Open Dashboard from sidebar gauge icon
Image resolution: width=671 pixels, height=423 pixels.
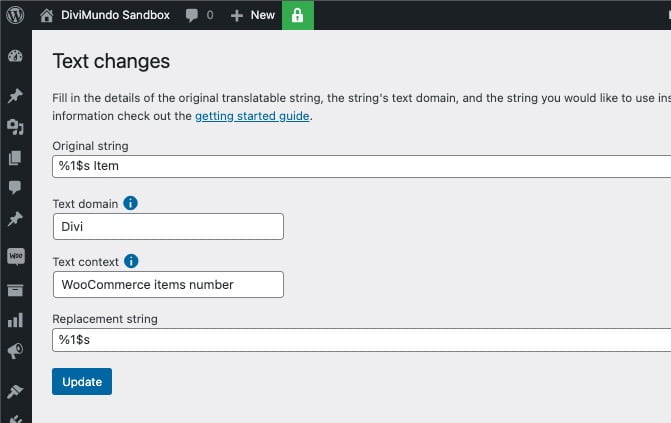15,56
